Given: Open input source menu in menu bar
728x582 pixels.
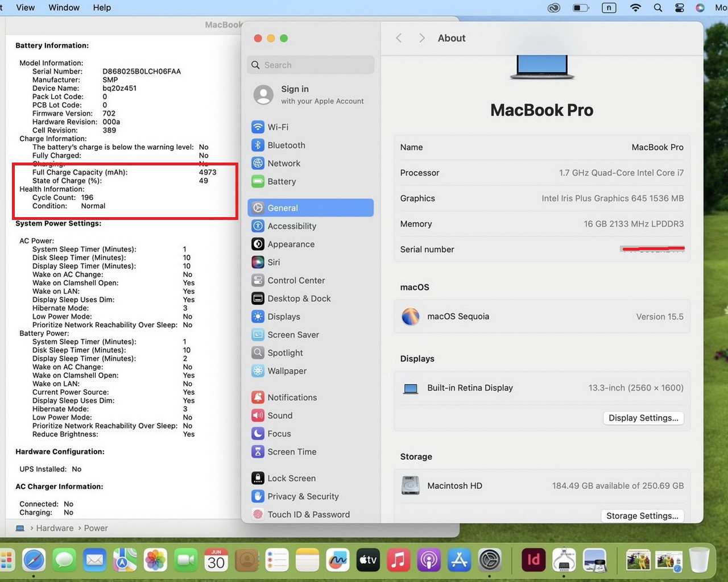Looking at the screenshot, I should [x=609, y=8].
